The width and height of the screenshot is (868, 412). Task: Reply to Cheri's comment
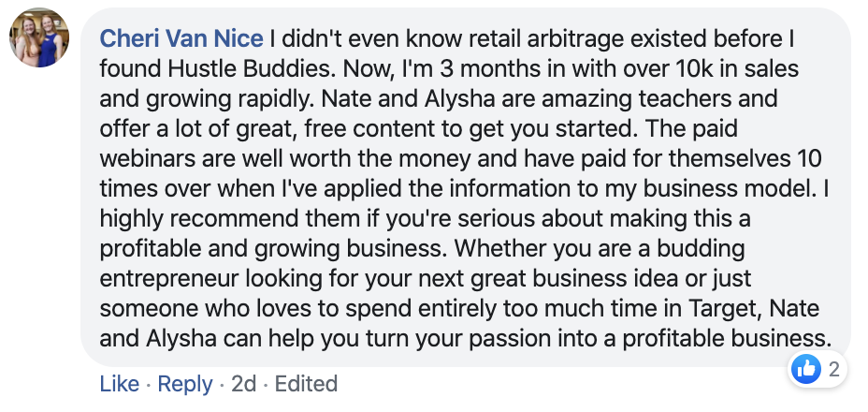click(x=185, y=384)
